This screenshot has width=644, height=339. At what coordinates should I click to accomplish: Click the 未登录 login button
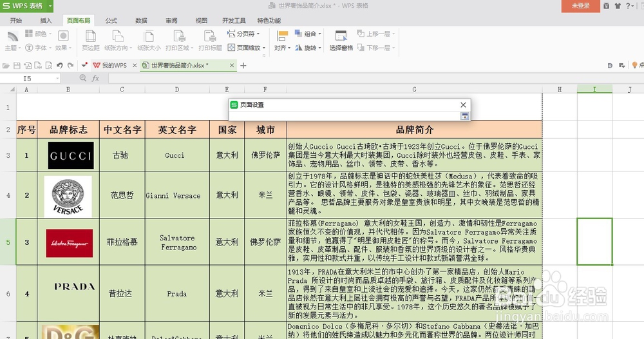coord(580,6)
